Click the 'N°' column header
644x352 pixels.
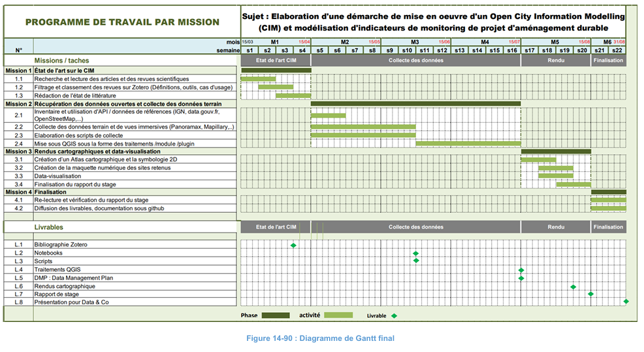tap(18, 50)
